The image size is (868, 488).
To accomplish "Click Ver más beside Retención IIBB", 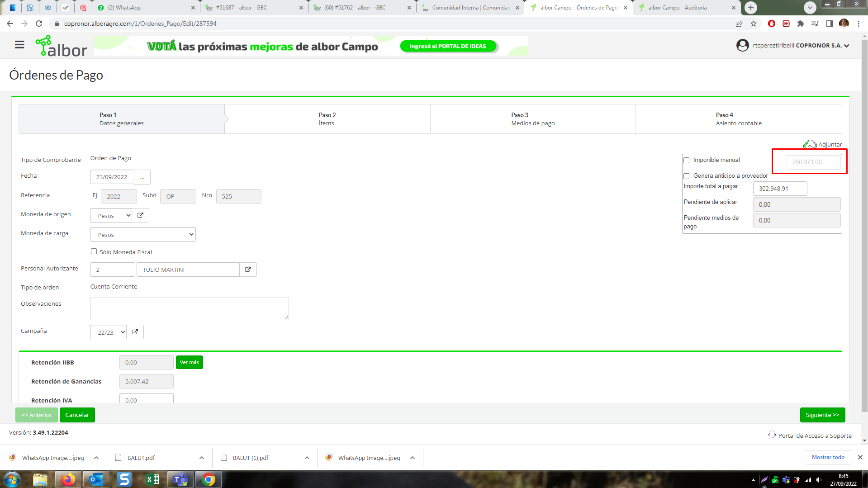I will [x=190, y=362].
